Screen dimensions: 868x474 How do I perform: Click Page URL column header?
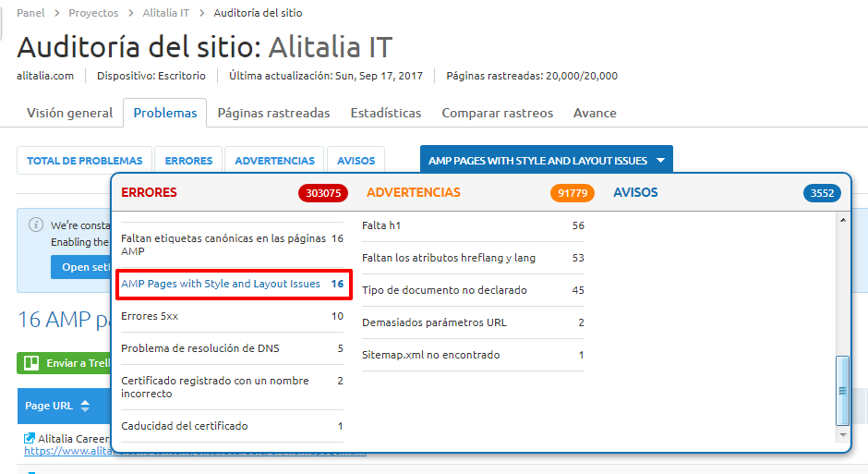(49, 406)
